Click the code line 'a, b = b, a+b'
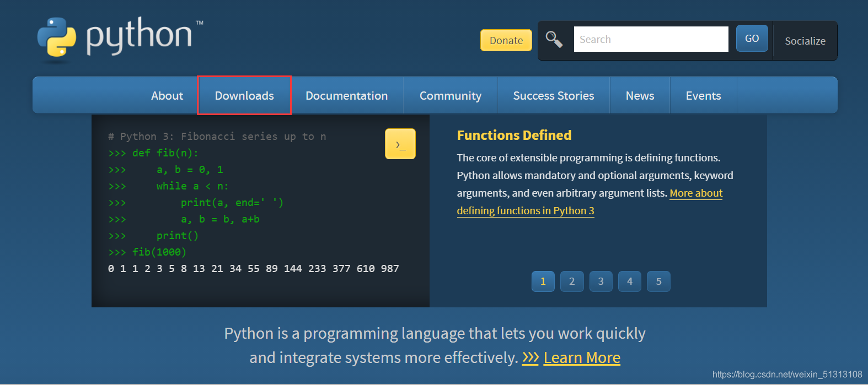The height and width of the screenshot is (385, 868). click(x=220, y=219)
